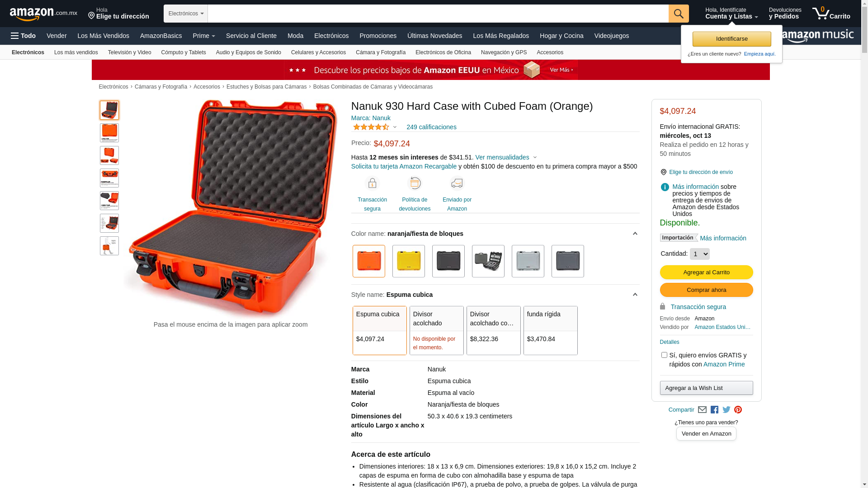Open the 249 calificaciones link
The width and height of the screenshot is (868, 488).
click(431, 127)
